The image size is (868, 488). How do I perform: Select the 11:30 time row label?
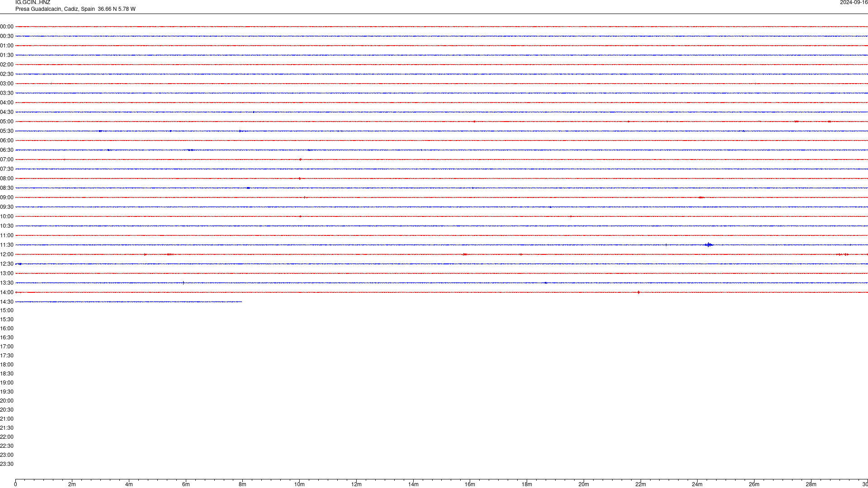pos(7,245)
